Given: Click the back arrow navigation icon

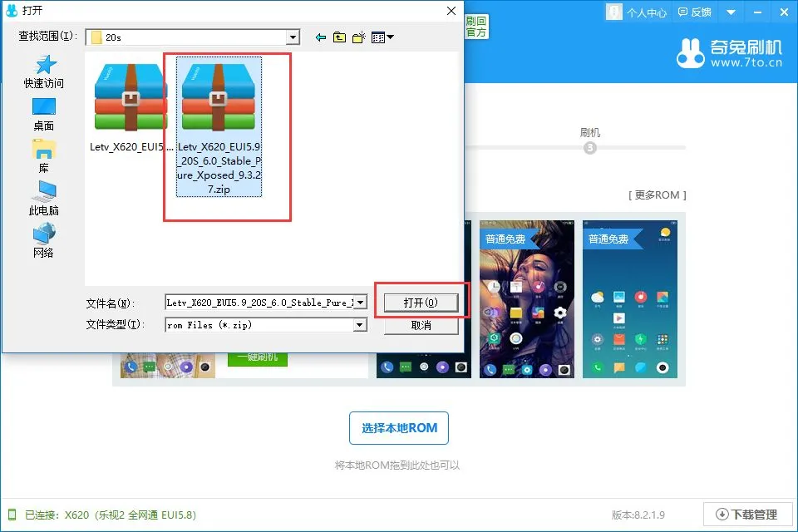Looking at the screenshot, I should point(321,37).
